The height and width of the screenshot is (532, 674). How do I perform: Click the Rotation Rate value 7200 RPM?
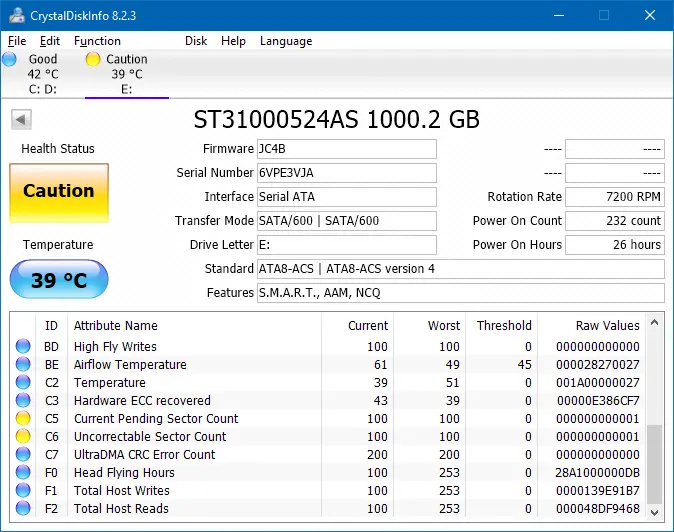615,197
